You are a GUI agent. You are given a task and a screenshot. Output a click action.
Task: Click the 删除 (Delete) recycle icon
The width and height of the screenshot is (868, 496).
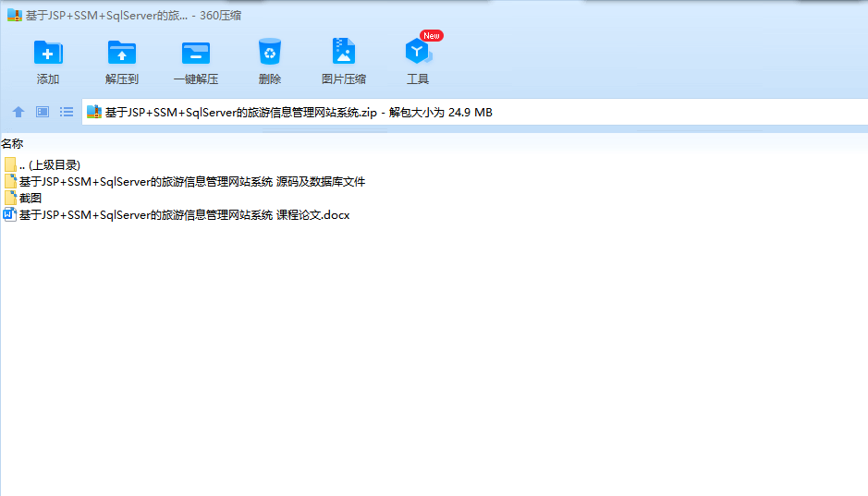270,52
